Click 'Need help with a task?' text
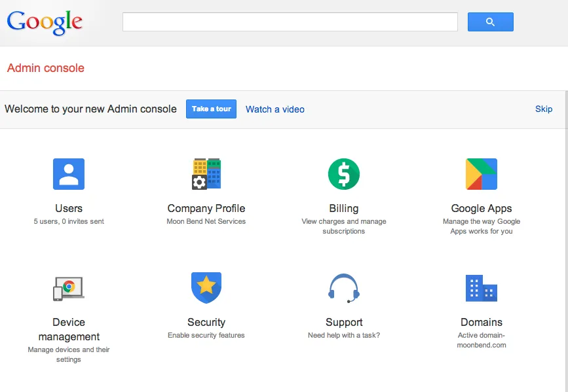568x392 pixels. (344, 335)
